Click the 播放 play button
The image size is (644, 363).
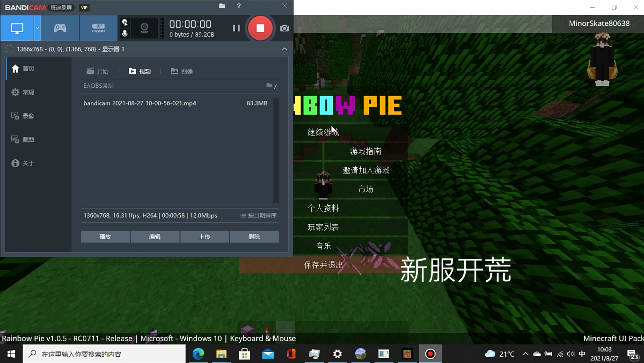105,237
